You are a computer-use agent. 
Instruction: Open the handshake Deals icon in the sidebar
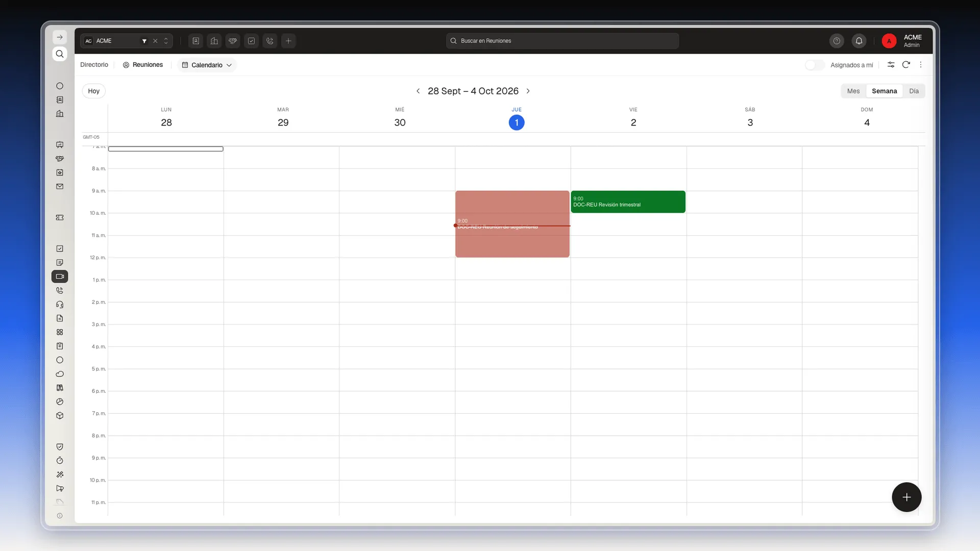click(x=60, y=159)
